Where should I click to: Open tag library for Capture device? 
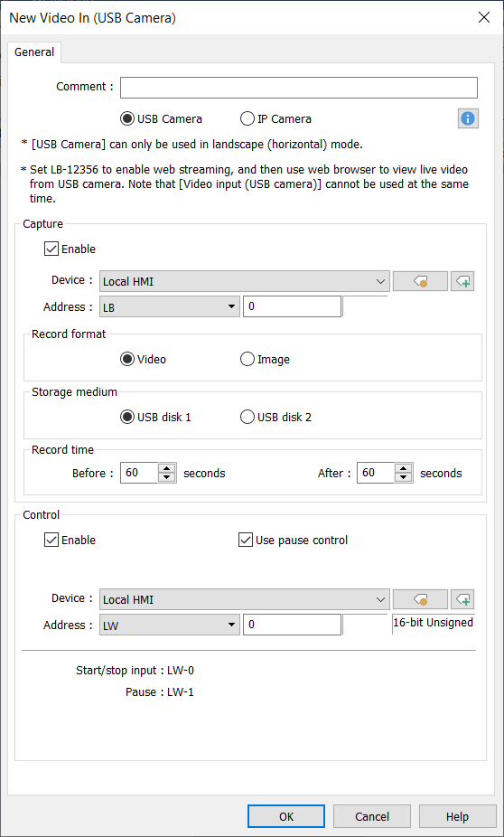tap(420, 281)
